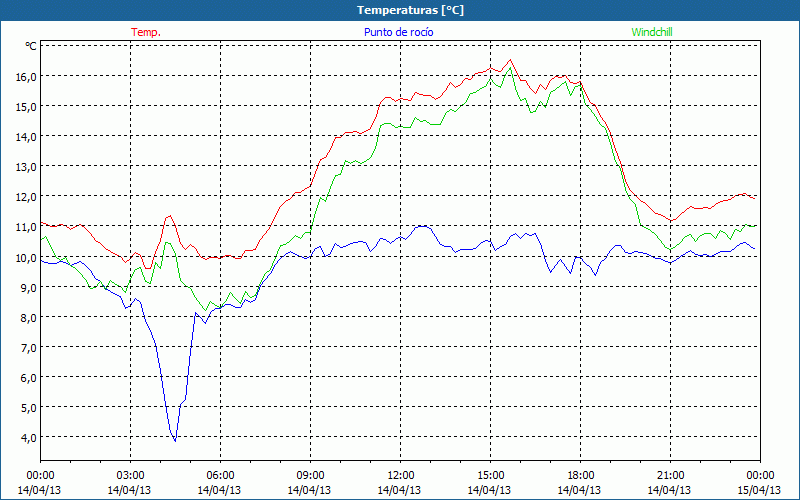Click the 14,0 y-axis value
Screen dimensions: 800x500
click(x=26, y=136)
